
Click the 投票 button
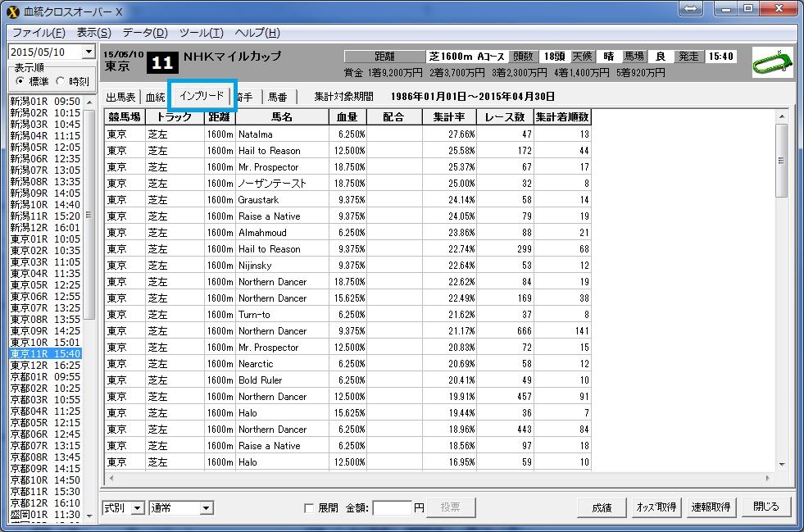click(450, 507)
